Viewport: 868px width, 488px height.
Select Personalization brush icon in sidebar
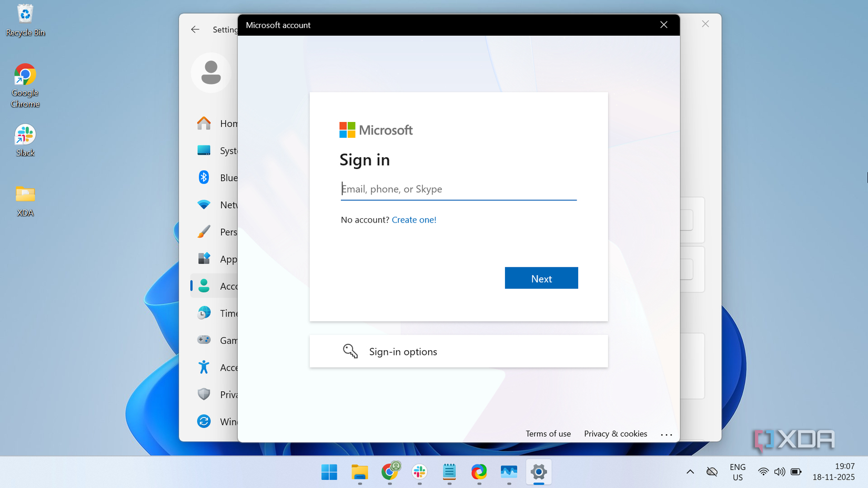204,232
